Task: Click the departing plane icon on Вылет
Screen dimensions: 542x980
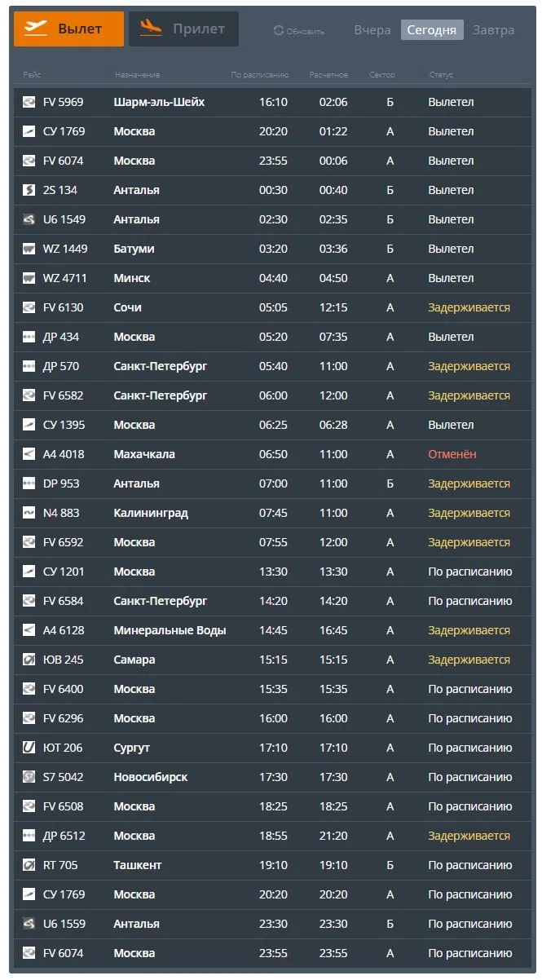Action: coord(36,29)
